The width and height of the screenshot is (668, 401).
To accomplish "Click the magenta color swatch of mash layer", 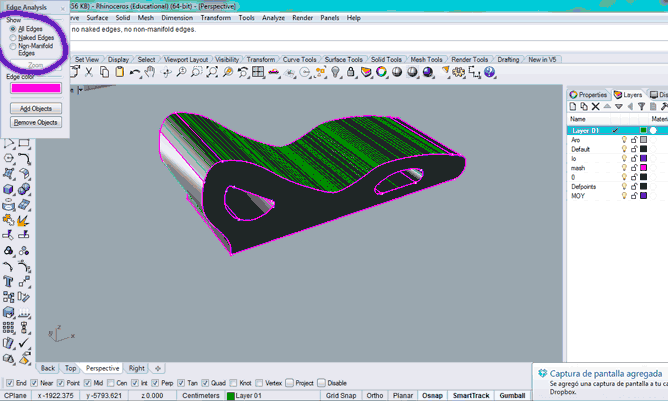I will pos(643,168).
